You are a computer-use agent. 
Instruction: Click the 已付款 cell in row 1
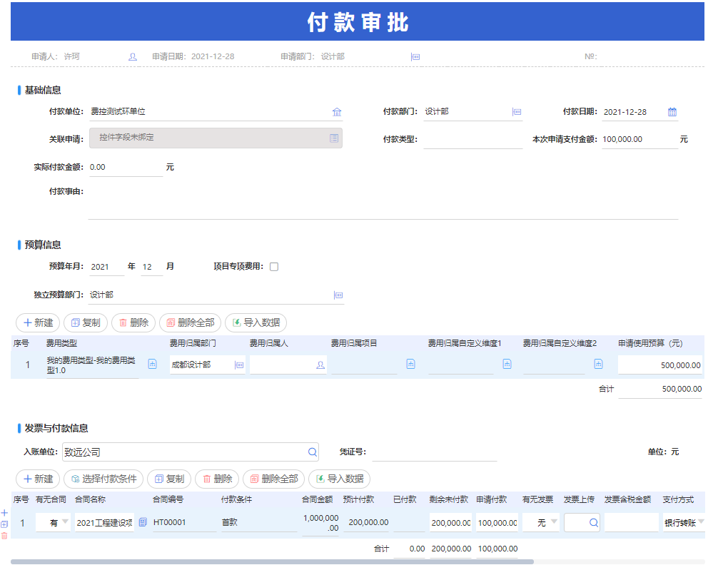point(409,523)
